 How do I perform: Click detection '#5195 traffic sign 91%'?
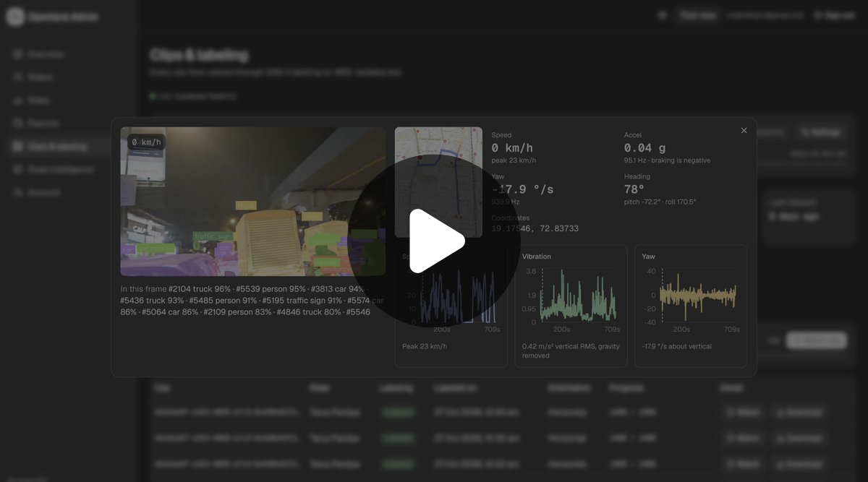click(302, 301)
